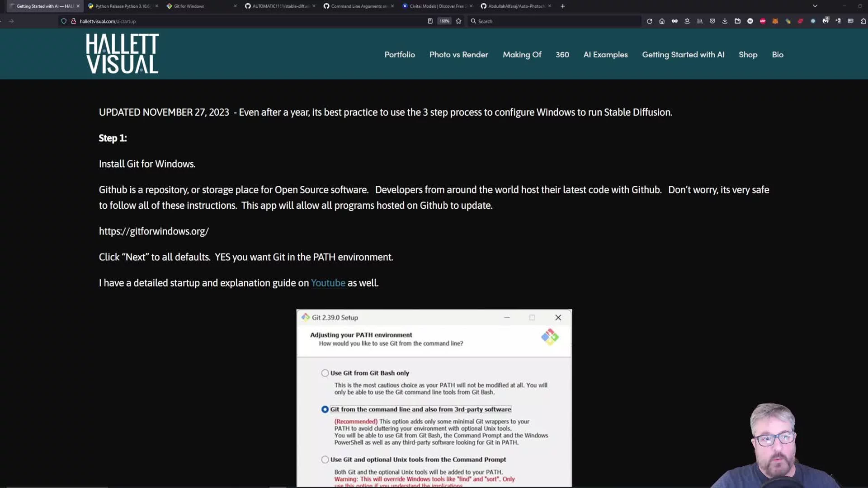This screenshot has height=488, width=868.
Task: Click the https://gitforwindows.org/ text
Action: coord(154,231)
